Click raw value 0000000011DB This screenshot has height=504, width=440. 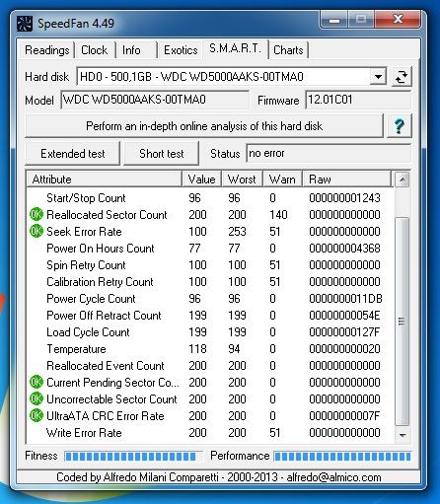345,299
